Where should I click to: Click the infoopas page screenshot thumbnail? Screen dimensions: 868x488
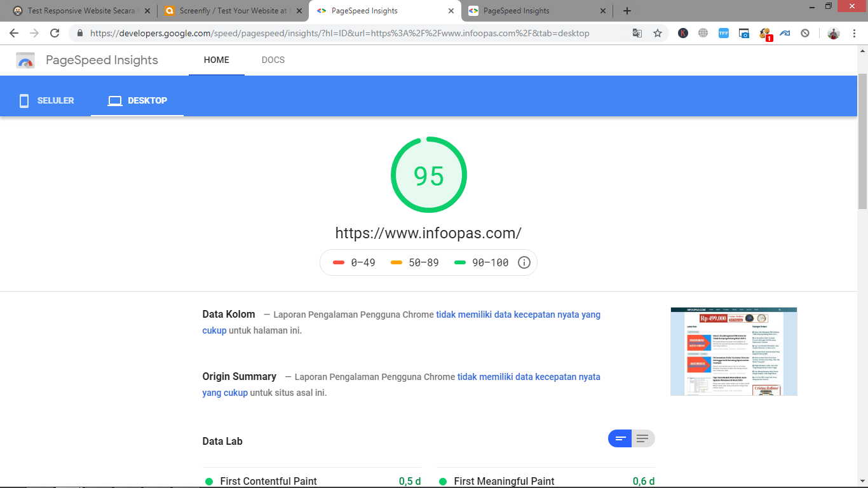734,351
